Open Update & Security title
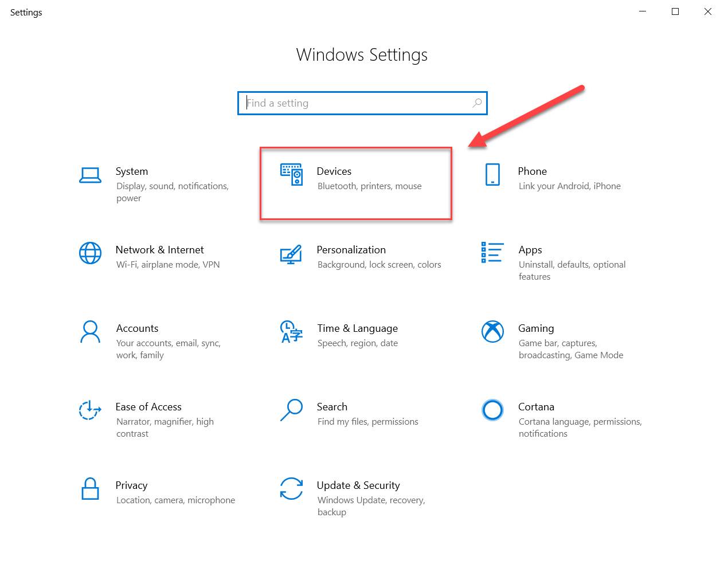Image resolution: width=724 pixels, height=588 pixels. pyautogui.click(x=358, y=486)
